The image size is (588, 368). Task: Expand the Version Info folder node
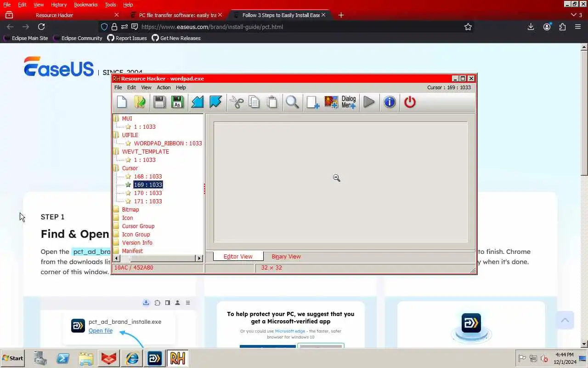[x=116, y=242]
